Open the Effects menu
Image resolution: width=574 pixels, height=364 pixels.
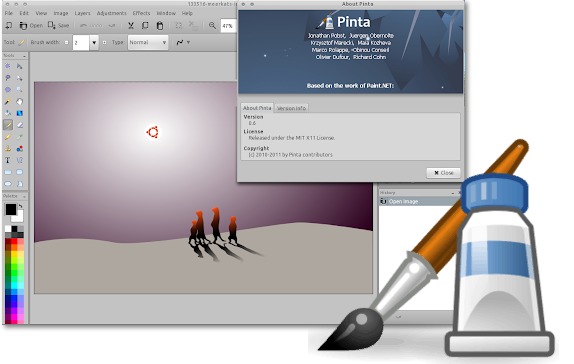pos(141,13)
